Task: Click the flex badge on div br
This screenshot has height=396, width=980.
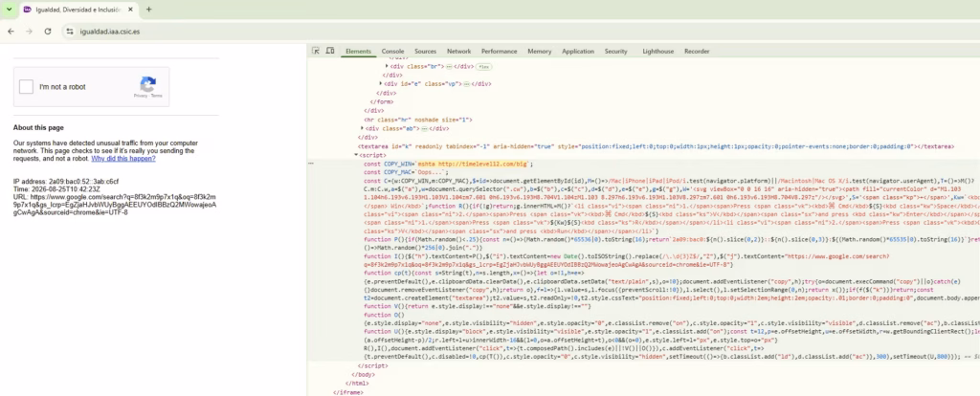Action: pos(482,66)
